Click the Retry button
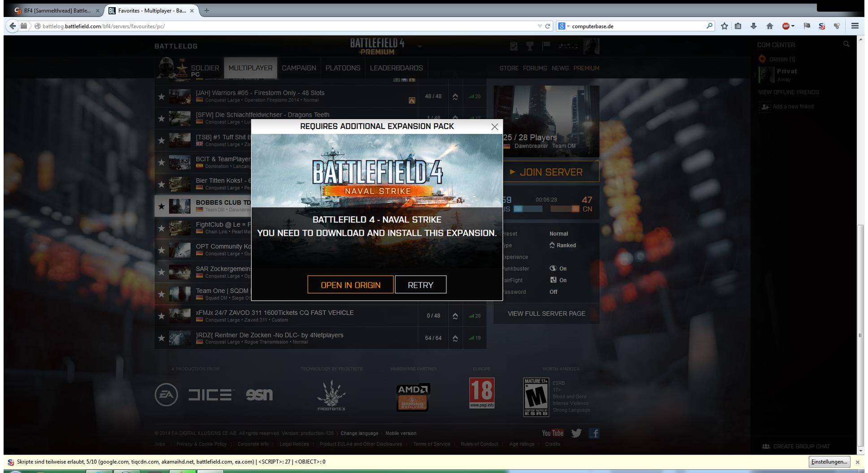Image resolution: width=868 pixels, height=473 pixels. [x=420, y=285]
